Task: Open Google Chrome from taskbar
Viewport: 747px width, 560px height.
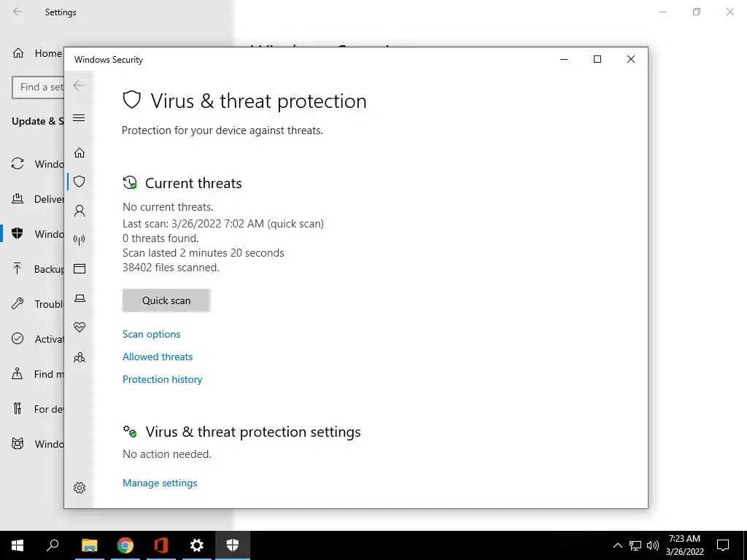Action: pyautogui.click(x=125, y=545)
